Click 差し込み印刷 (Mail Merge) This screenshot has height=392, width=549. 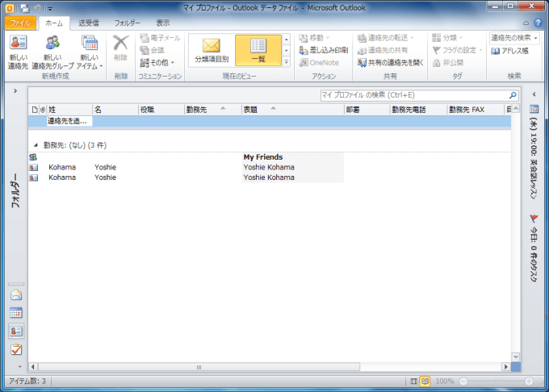(324, 50)
